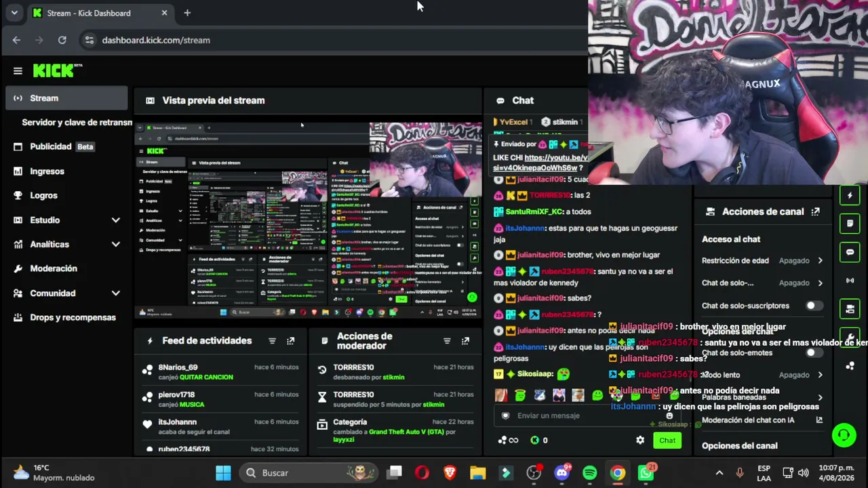Screen dimensions: 868x488
Task: Open chat settings gear
Action: click(x=640, y=440)
